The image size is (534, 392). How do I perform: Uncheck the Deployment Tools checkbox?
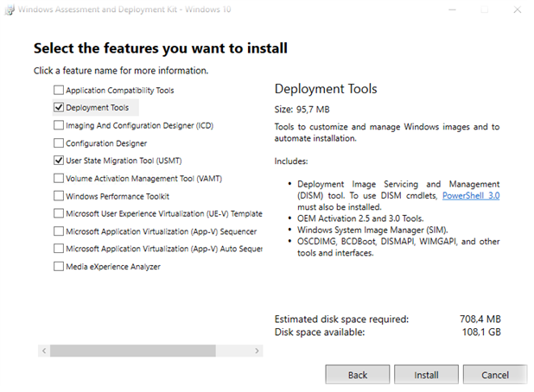coord(59,108)
